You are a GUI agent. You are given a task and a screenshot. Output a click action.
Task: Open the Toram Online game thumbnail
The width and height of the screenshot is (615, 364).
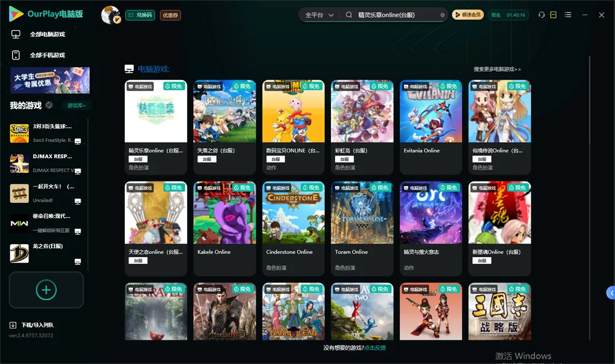(x=362, y=213)
